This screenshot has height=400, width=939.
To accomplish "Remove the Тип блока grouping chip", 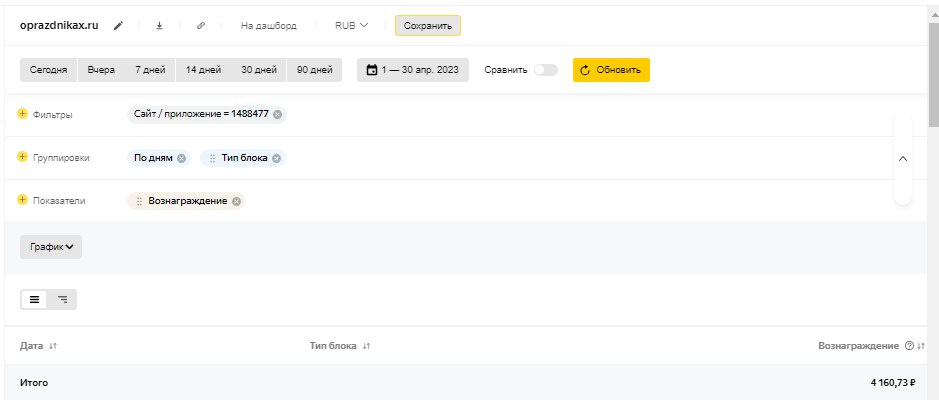I will coord(276,158).
